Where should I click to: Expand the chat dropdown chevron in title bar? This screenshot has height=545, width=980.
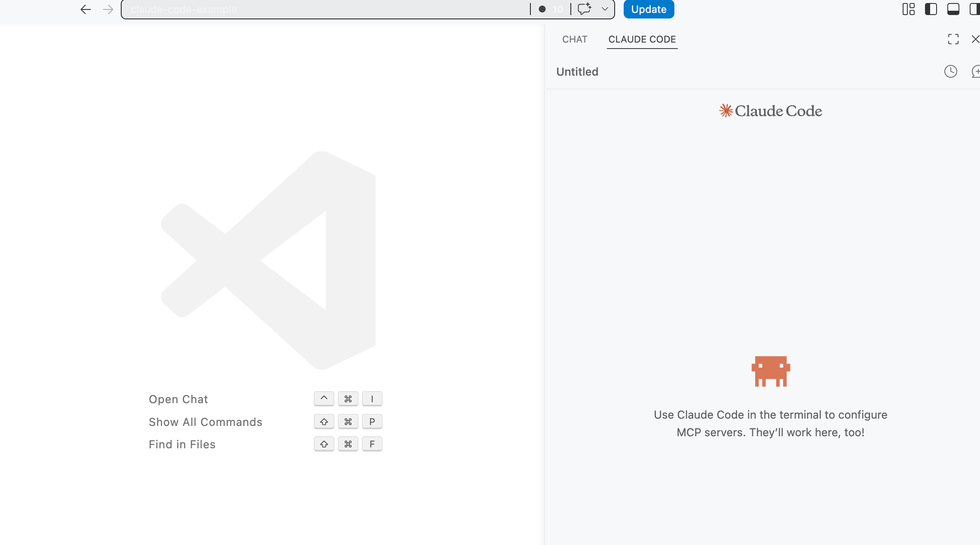pos(605,9)
